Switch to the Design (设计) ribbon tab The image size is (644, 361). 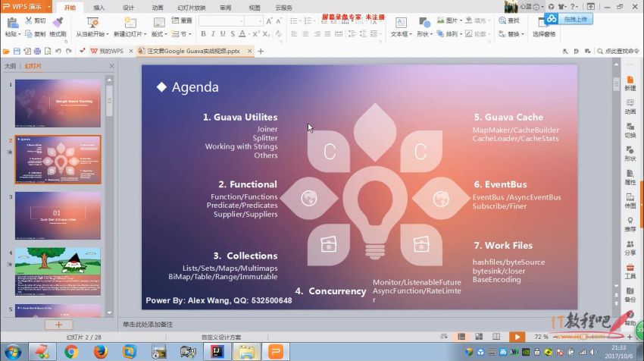(x=129, y=8)
